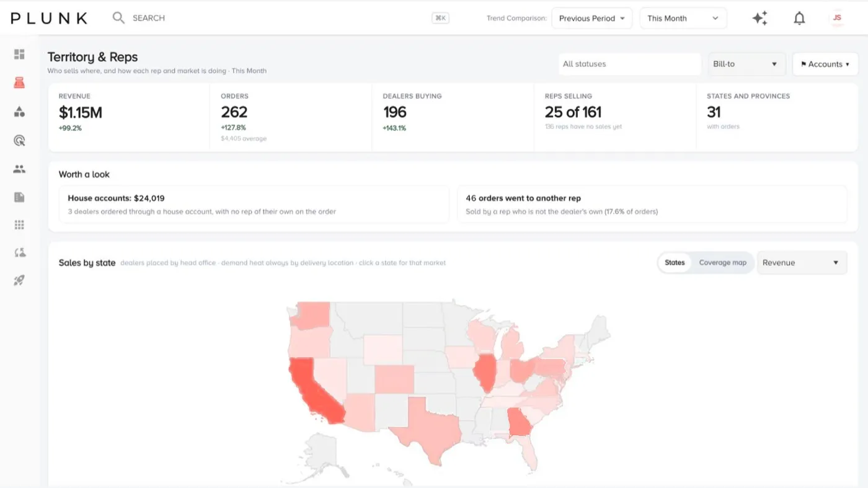868x488 pixels.
Task: Click the Revenue $1.15M stat card
Action: pos(129,117)
